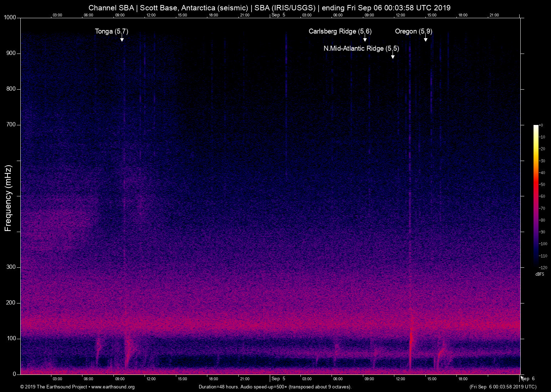
Task: Click the Carlsberg Ridge (5.6) annotation text
Action: 340,31
